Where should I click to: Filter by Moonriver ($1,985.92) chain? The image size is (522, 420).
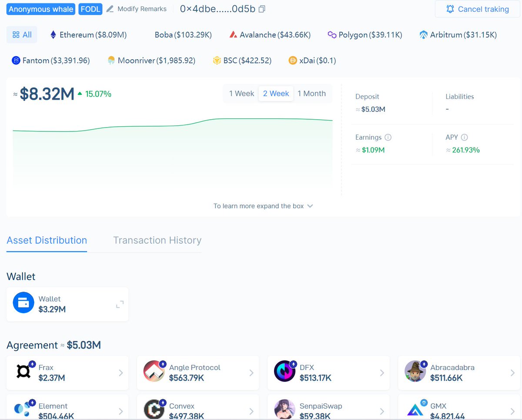pyautogui.click(x=151, y=60)
